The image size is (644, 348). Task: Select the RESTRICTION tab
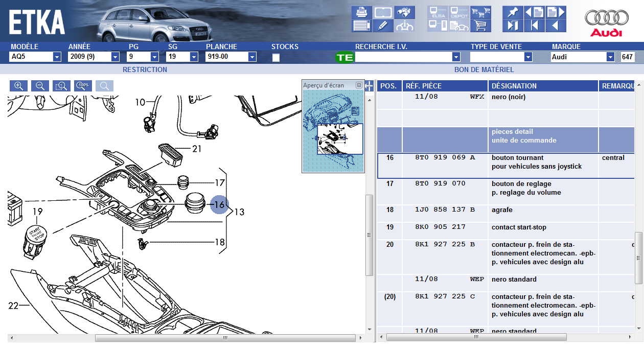click(145, 69)
